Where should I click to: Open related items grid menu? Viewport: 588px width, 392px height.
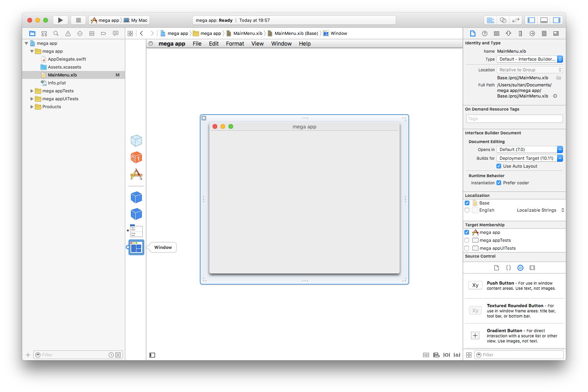(130, 33)
